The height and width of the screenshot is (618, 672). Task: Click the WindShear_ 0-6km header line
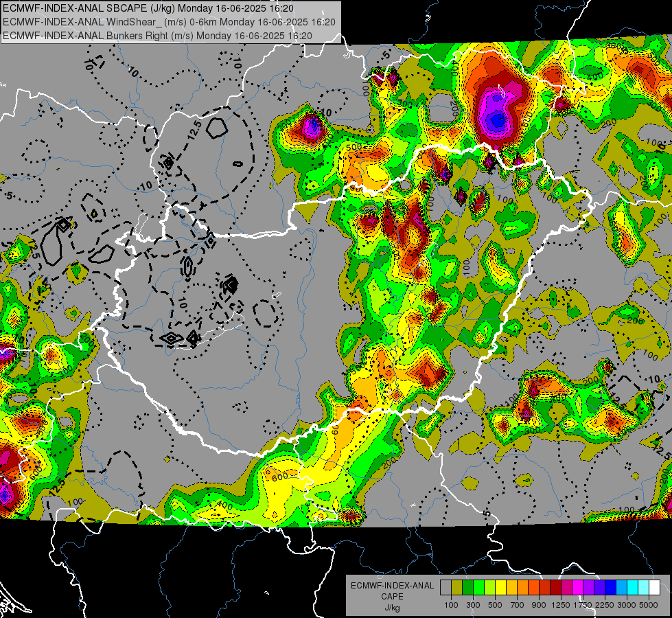tap(169, 22)
